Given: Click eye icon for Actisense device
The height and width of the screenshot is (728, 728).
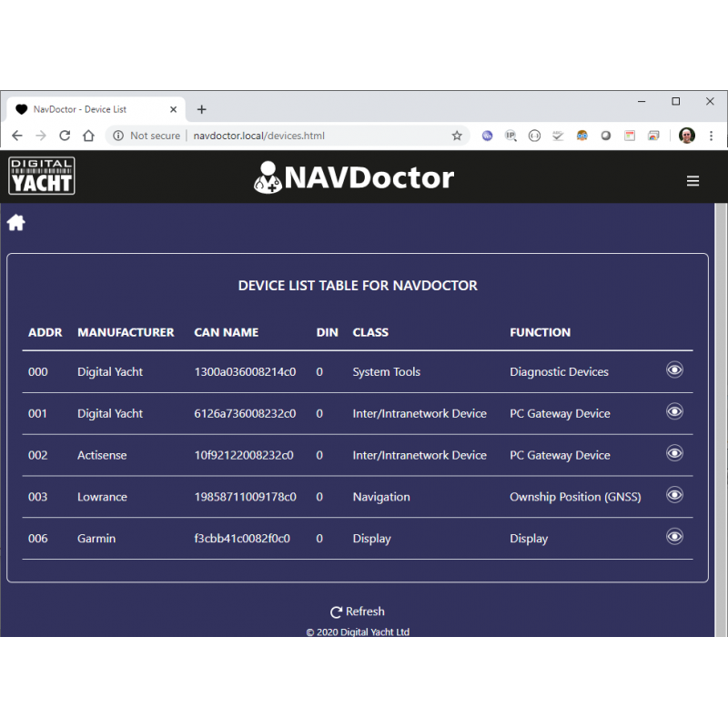Looking at the screenshot, I should (674, 453).
